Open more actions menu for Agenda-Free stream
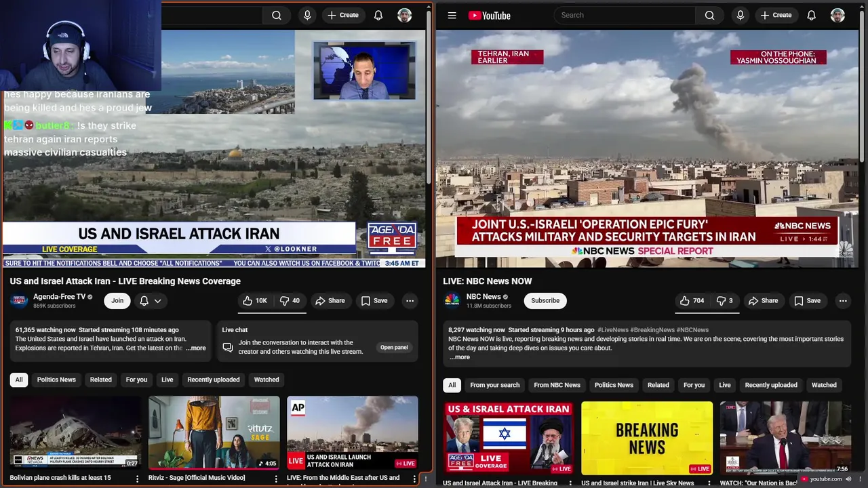The height and width of the screenshot is (488, 868). tap(410, 301)
